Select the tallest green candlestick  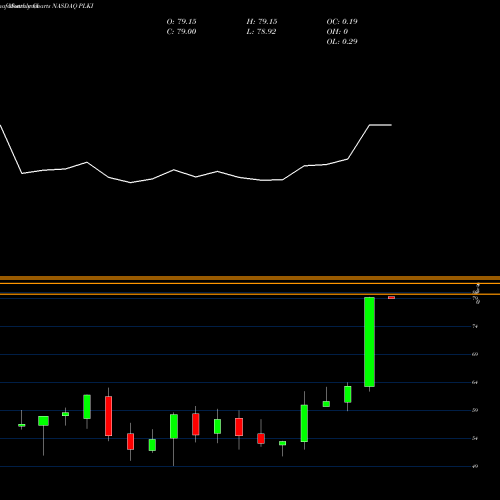369,342
